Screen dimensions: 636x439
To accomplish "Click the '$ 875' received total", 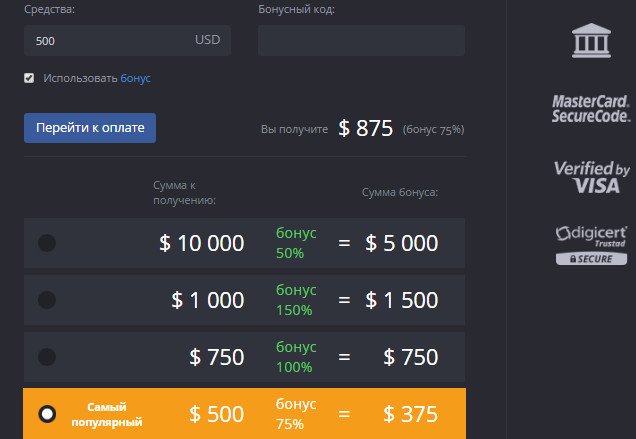I will [365, 128].
